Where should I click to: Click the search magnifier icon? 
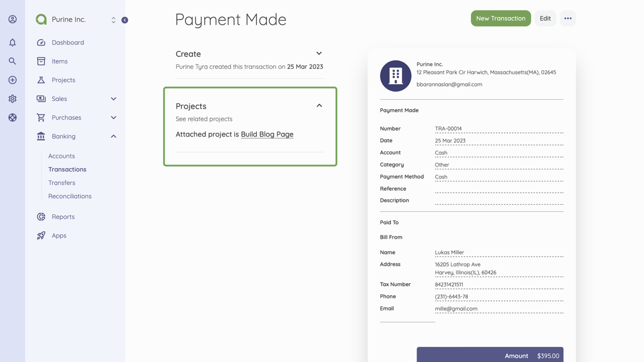pyautogui.click(x=12, y=61)
